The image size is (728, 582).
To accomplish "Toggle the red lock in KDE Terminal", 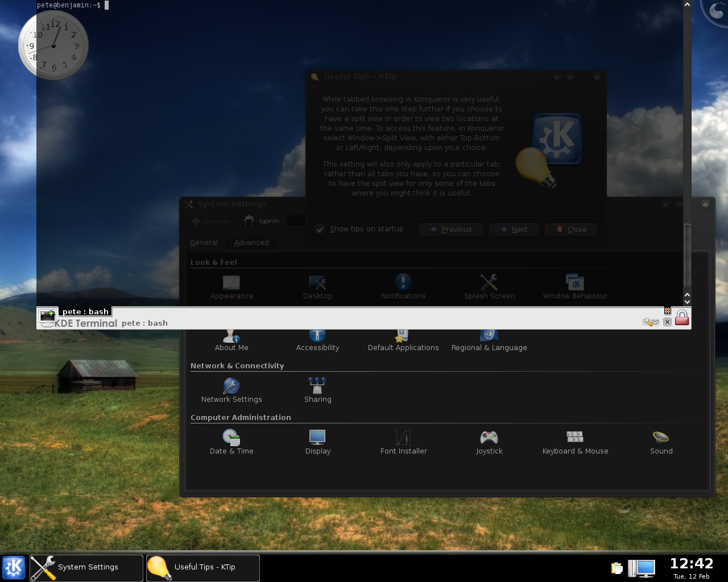I will [681, 318].
